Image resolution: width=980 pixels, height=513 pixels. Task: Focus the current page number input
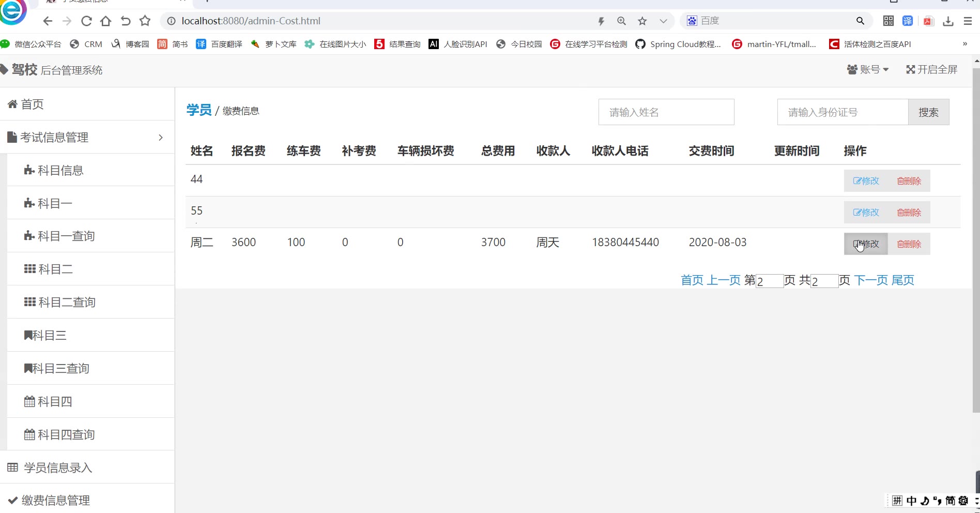point(770,281)
